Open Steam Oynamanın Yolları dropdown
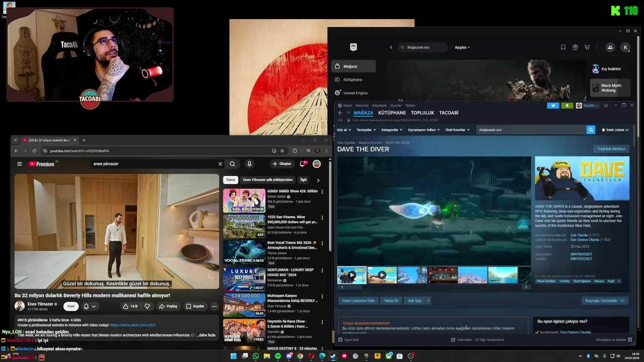 tap(424, 130)
